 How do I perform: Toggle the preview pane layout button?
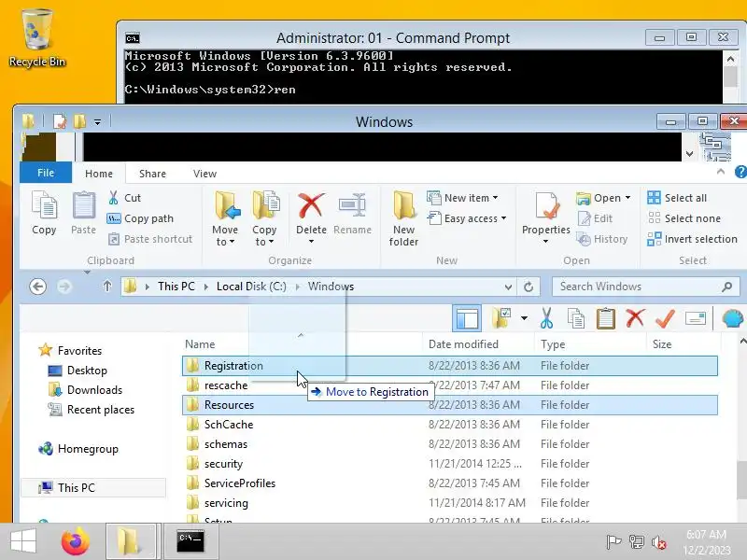[467, 318]
